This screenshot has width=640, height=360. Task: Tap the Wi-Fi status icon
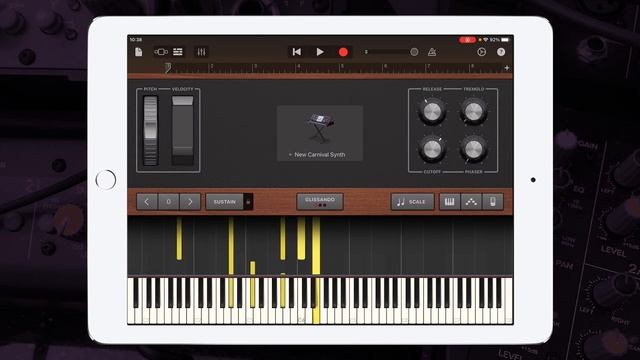click(485, 40)
